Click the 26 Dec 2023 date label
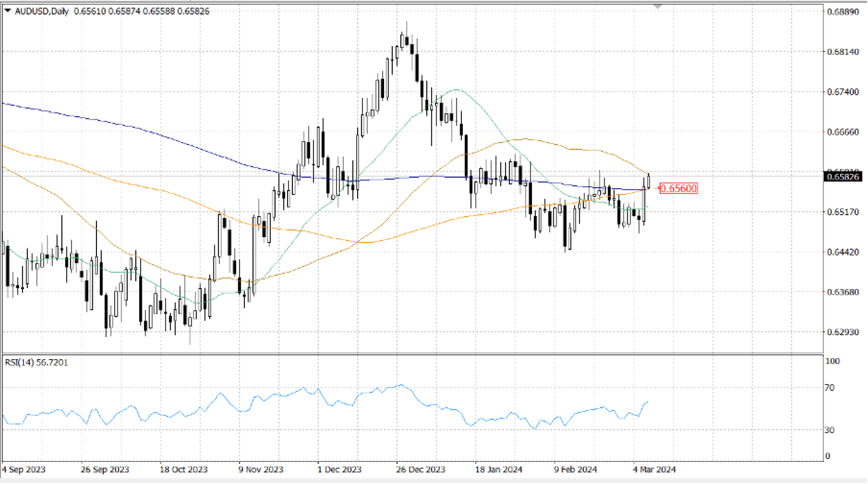The image size is (868, 484). point(420,470)
